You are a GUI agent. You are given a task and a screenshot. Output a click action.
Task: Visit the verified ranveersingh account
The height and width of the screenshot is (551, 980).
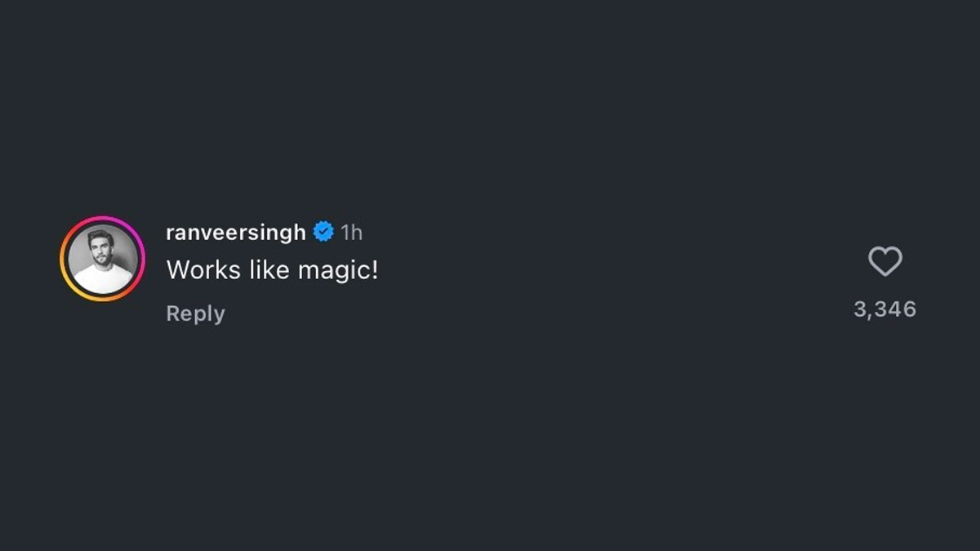[x=236, y=233]
